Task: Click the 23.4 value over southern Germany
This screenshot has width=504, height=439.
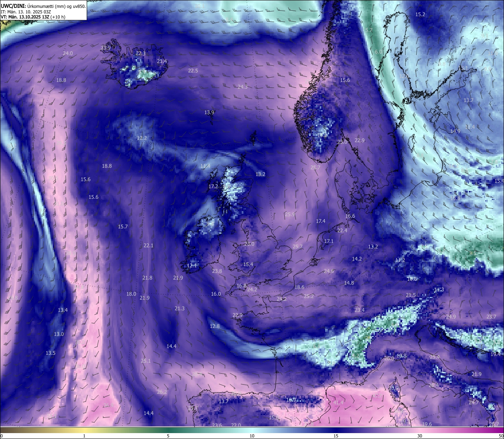Action: [359, 310]
